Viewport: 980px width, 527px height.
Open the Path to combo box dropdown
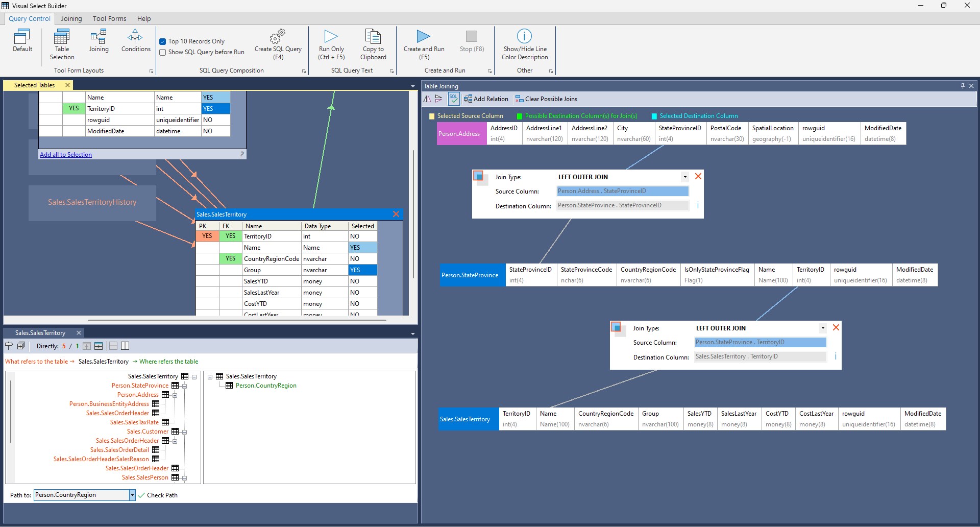click(x=132, y=495)
